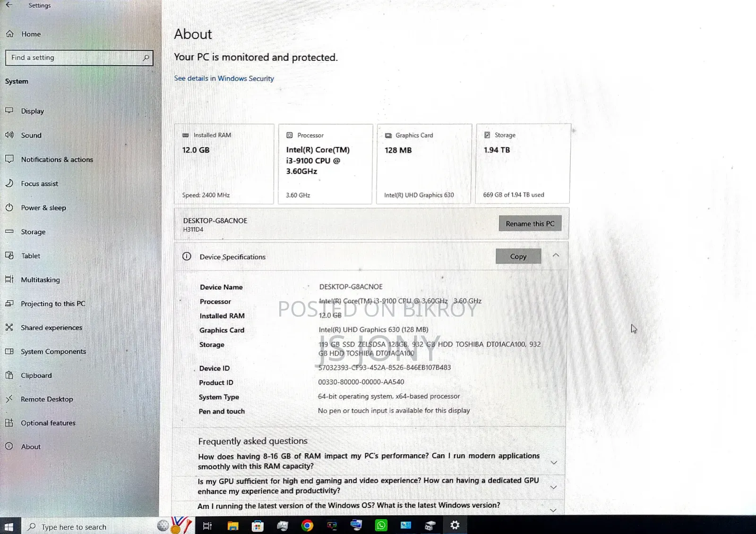This screenshot has width=756, height=534.
Task: Open the Windows Start menu
Action: pos(9,526)
